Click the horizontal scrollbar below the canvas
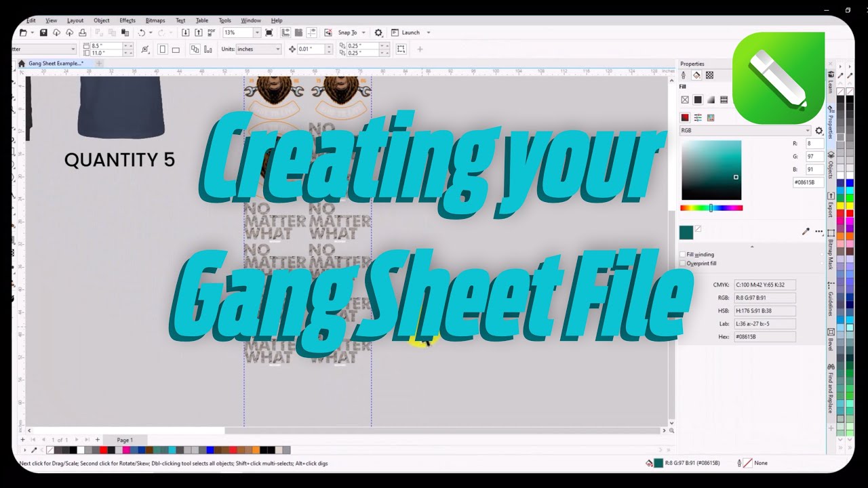Viewport: 868px width, 488px height. [x=445, y=430]
